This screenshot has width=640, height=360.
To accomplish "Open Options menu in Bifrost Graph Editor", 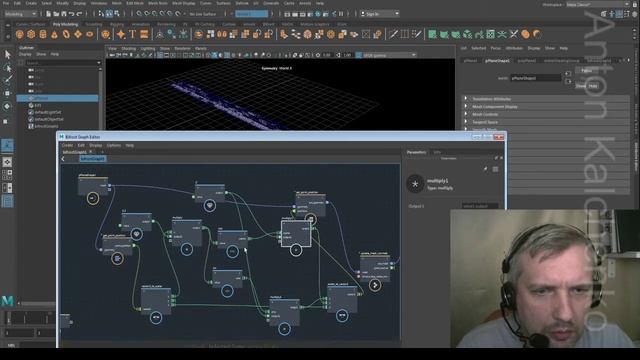I will click(113, 145).
